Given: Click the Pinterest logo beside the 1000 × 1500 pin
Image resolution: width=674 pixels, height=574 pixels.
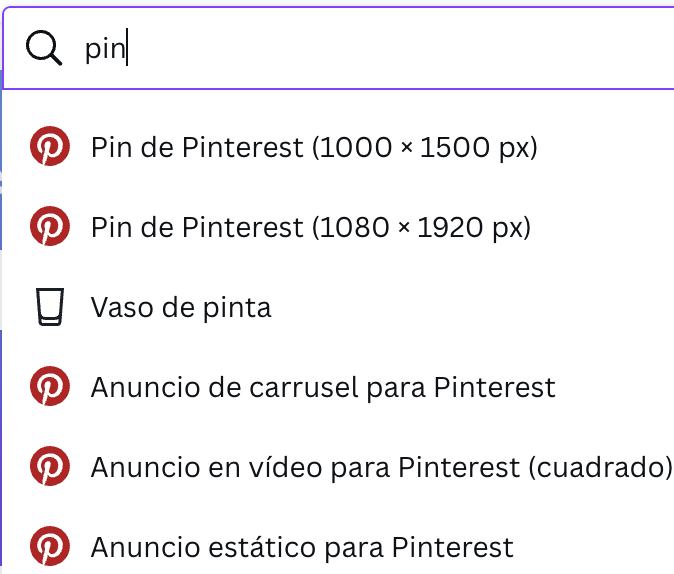Looking at the screenshot, I should pos(49,148).
